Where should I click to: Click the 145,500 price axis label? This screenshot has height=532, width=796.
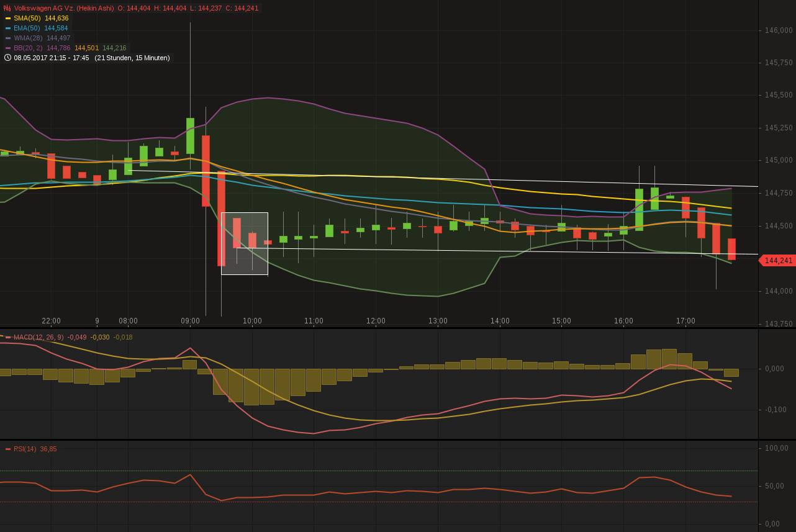[x=779, y=95]
